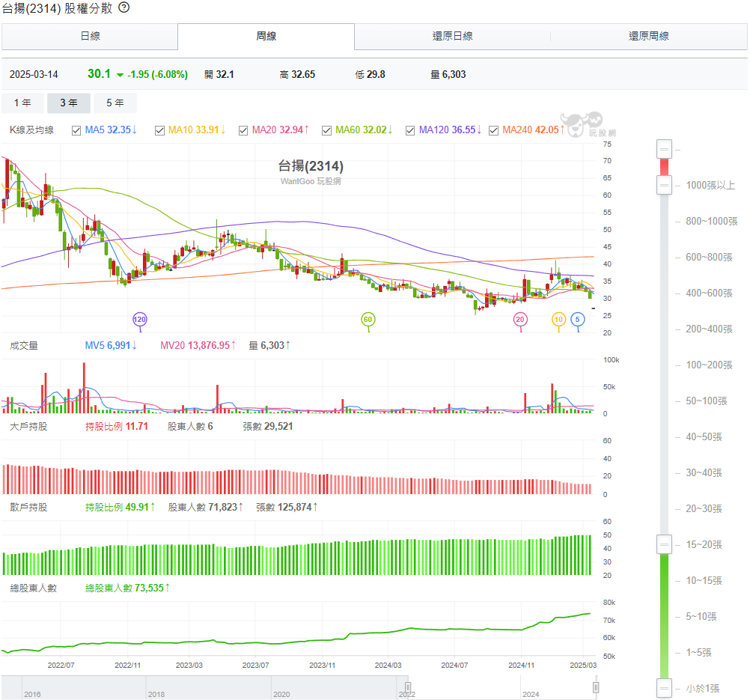Click the WantGoo bull watermark logo

582,124
